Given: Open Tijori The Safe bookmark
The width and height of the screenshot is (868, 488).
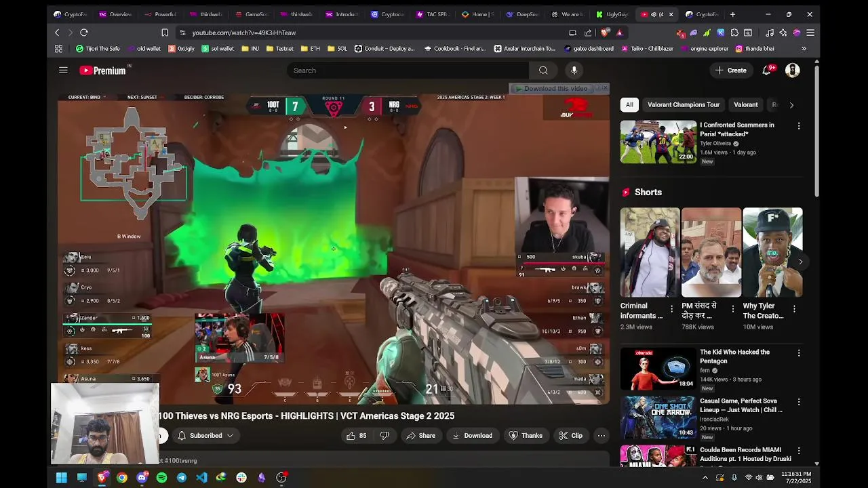Looking at the screenshot, I should [x=98, y=49].
